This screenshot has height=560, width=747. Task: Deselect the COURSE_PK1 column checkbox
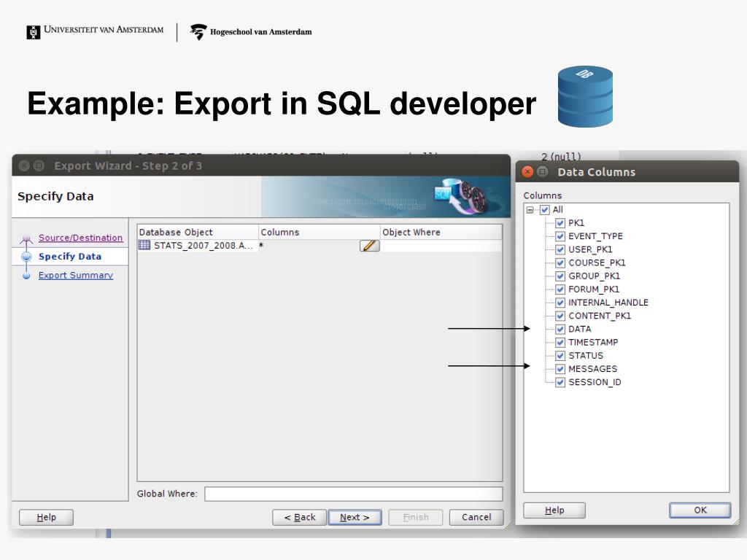(560, 262)
